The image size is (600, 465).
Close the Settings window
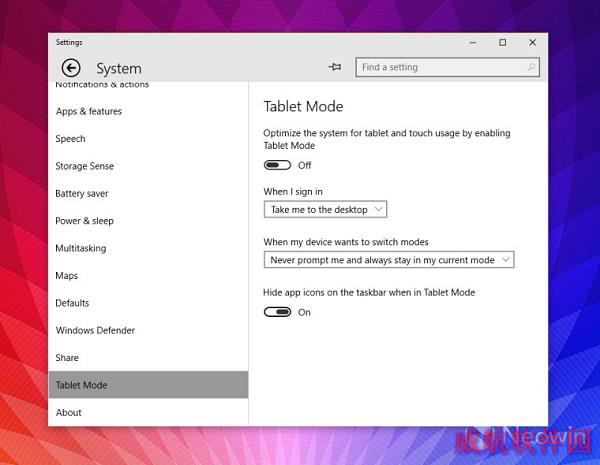532,42
